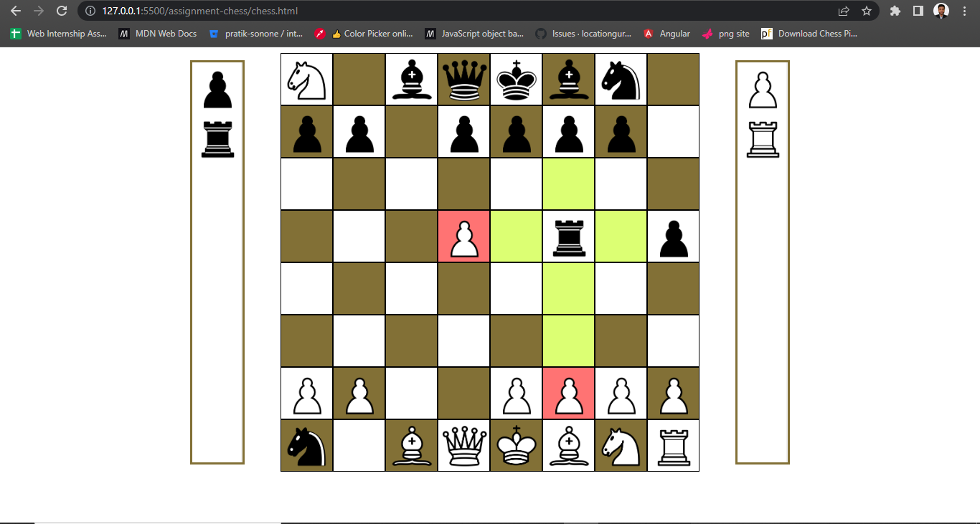This screenshot has height=524, width=980.
Task: Open the MDN Web Docs bookmark
Action: click(157, 33)
